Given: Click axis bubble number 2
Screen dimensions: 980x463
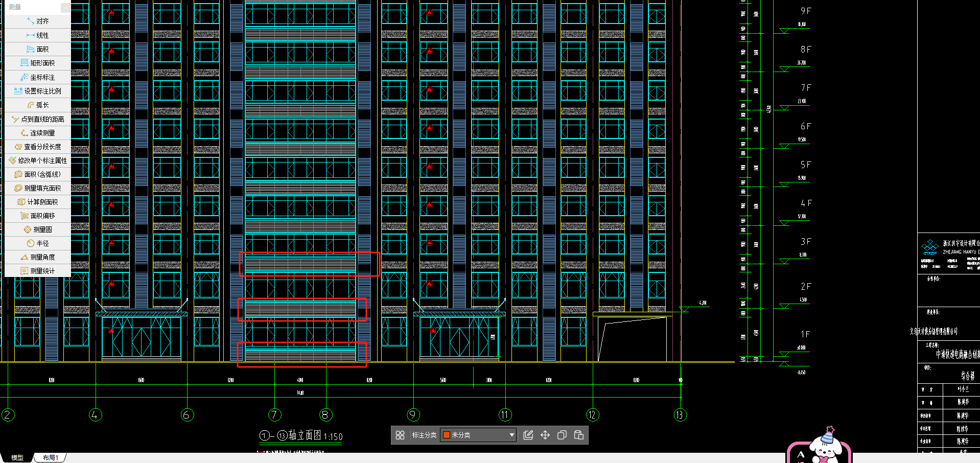Looking at the screenshot, I should 8,415.
